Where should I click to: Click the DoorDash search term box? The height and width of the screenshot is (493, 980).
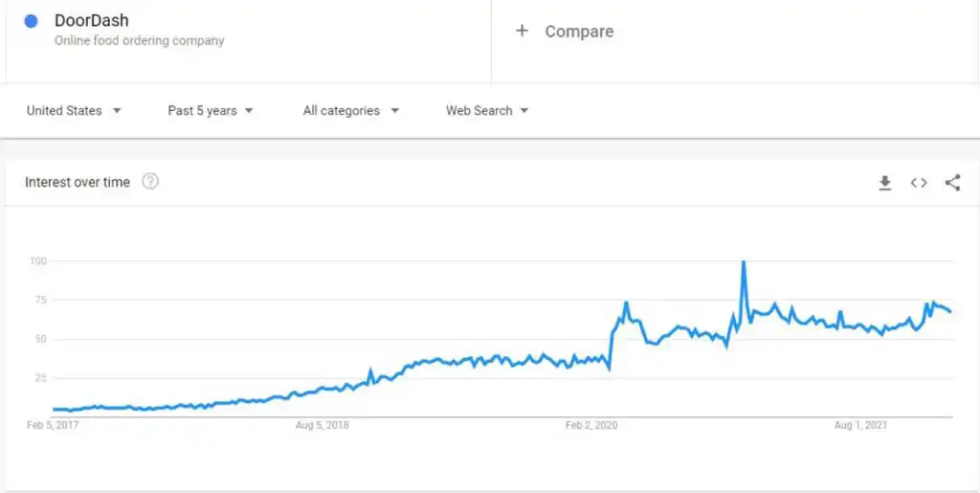point(249,41)
